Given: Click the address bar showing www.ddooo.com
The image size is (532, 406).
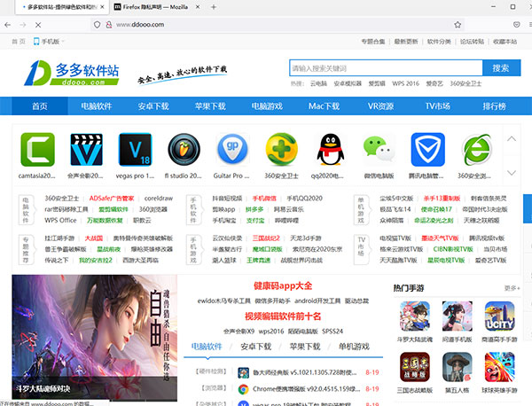Looking at the screenshot, I should (278, 25).
